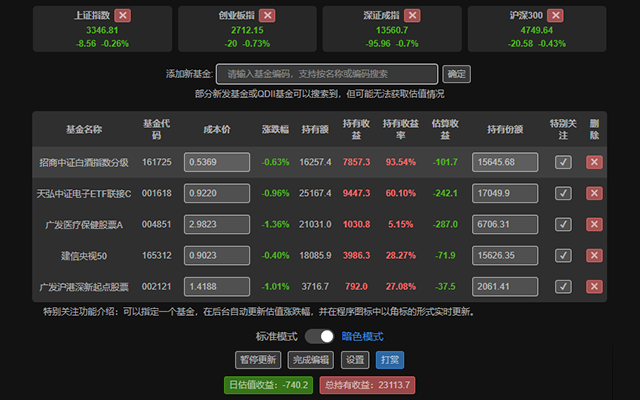
Task: Toggle special attention for fund 002121
Action: tap(563, 287)
